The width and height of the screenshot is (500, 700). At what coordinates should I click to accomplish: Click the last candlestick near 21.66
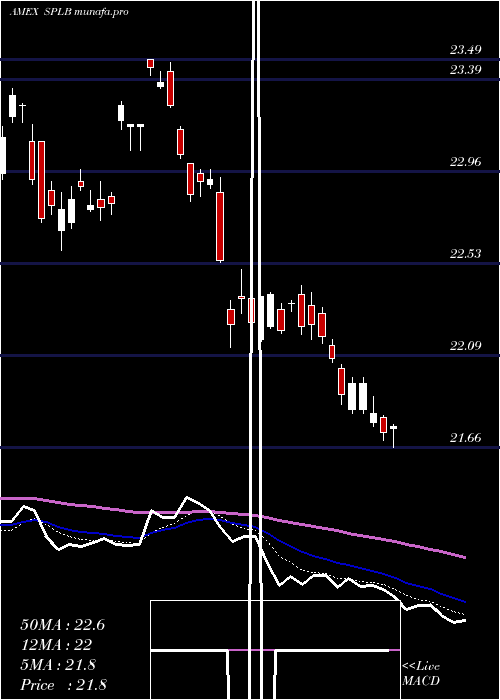click(393, 435)
